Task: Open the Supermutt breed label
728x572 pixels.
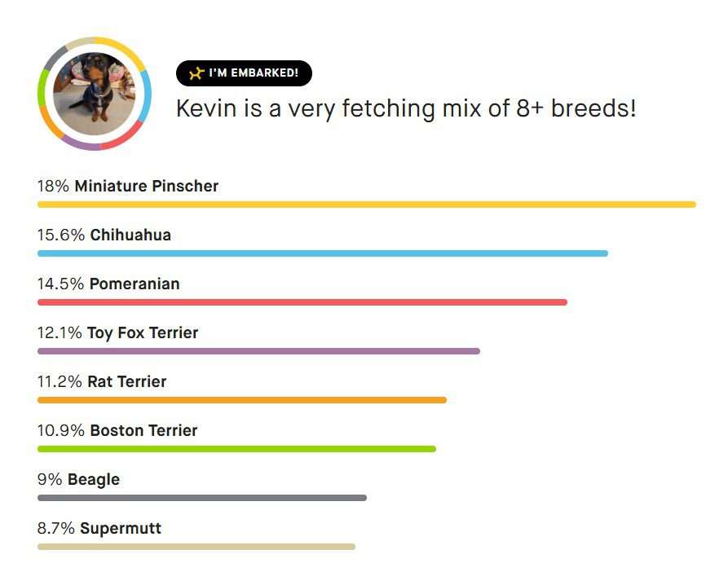Action: [121, 528]
